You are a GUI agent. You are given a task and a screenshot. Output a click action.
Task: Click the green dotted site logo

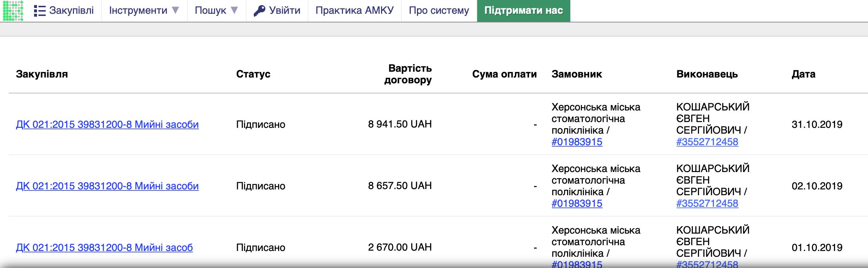(13, 11)
